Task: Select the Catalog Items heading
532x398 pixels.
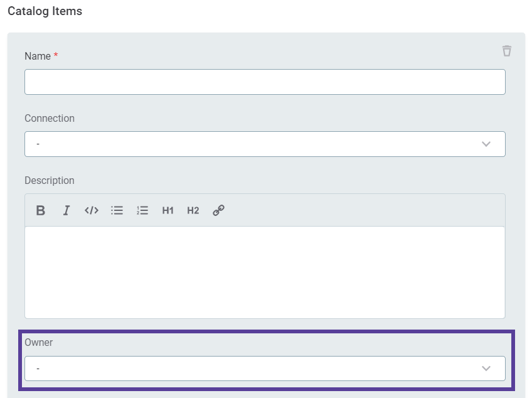Action: (44, 11)
